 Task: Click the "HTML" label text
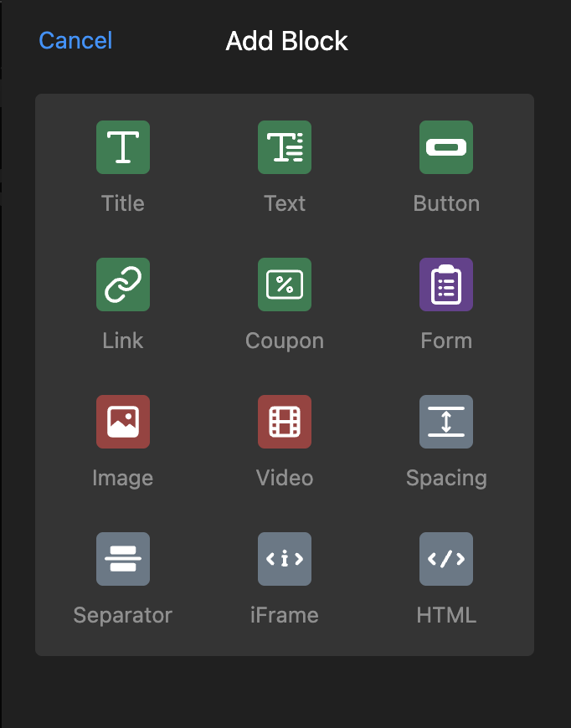pos(446,615)
